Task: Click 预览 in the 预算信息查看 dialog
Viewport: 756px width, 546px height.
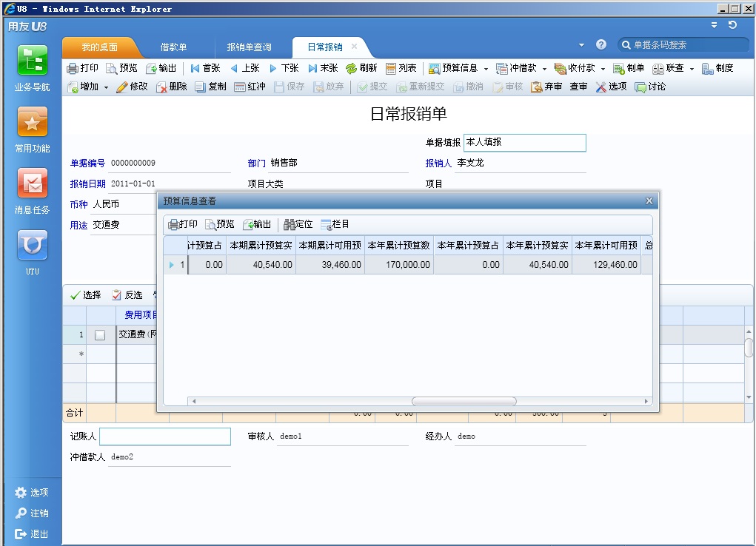Action: click(220, 224)
